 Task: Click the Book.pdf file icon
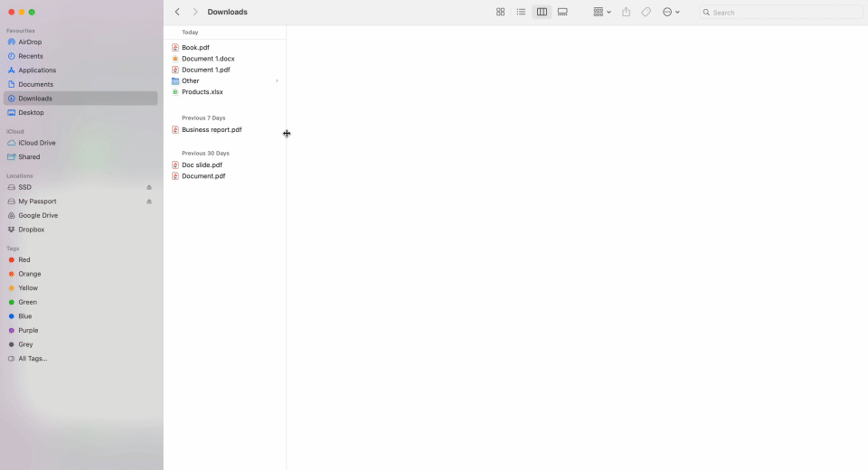pos(175,48)
